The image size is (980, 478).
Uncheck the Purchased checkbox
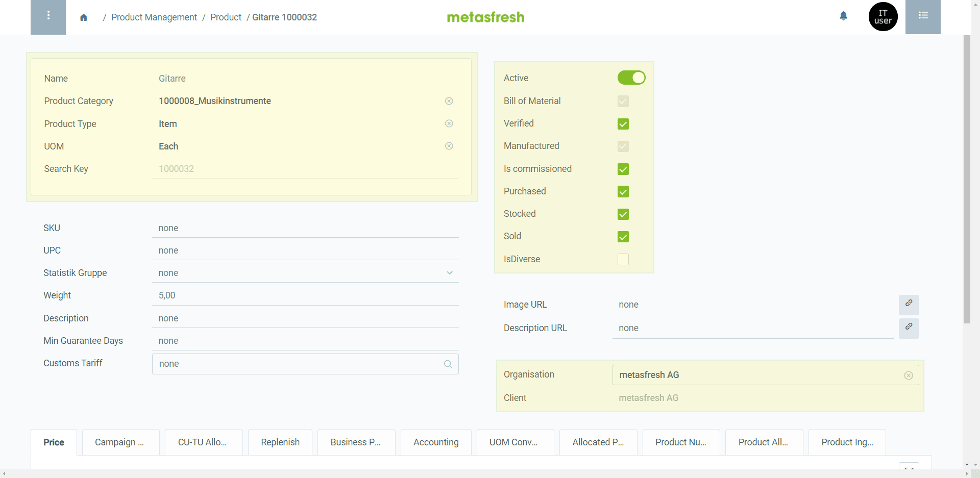[x=623, y=191]
